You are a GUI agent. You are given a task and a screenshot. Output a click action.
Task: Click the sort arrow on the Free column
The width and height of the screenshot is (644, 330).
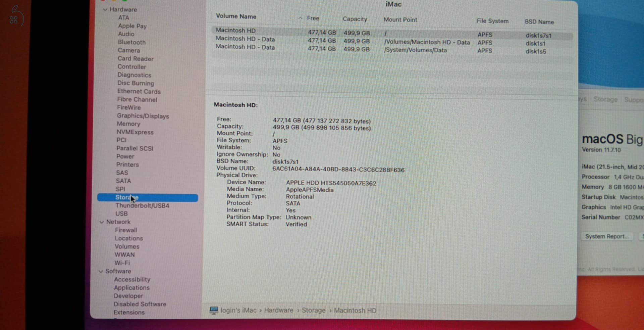tap(301, 18)
